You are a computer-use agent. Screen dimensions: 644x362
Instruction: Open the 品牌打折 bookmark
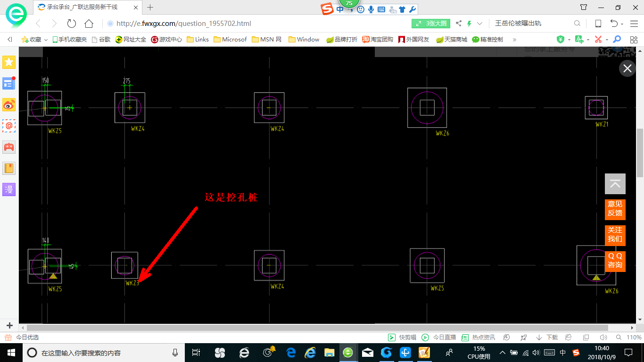(x=342, y=40)
